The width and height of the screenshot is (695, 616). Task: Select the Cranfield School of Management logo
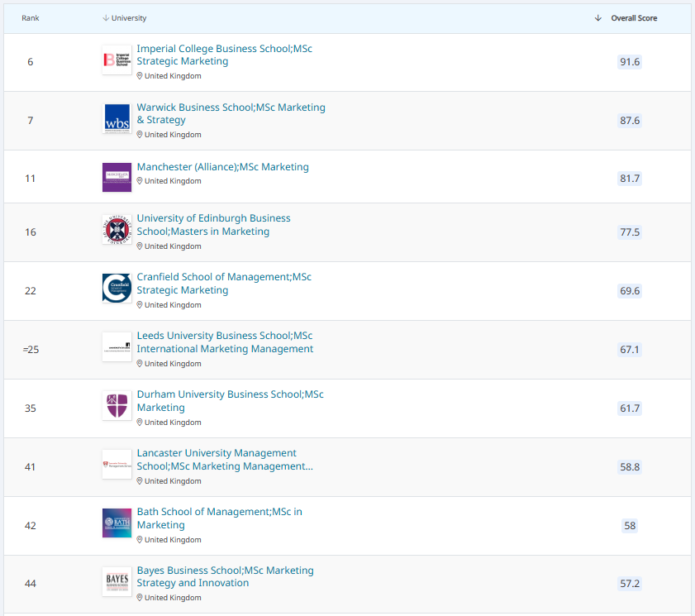[x=117, y=289]
